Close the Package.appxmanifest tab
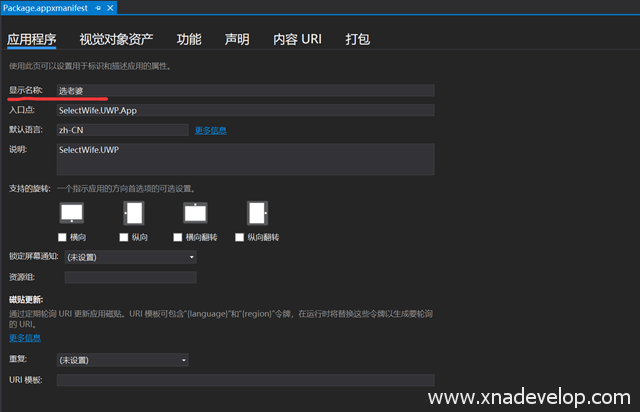 [111, 8]
